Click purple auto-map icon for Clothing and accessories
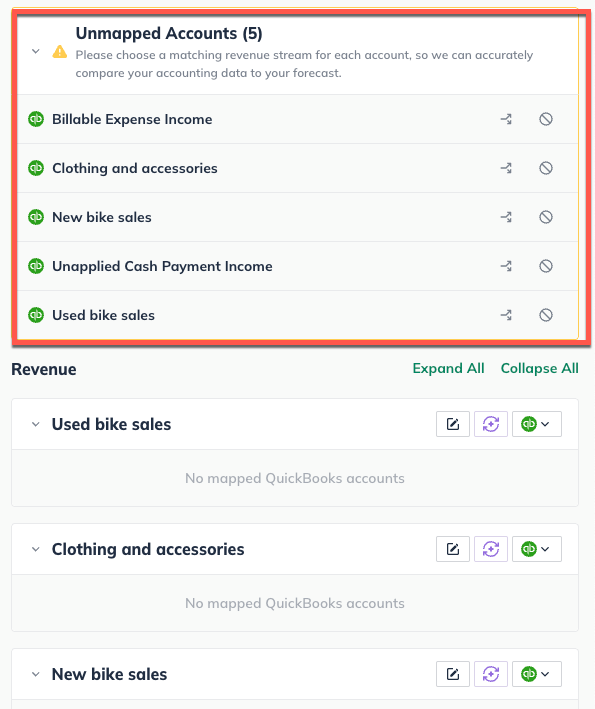 pos(491,549)
